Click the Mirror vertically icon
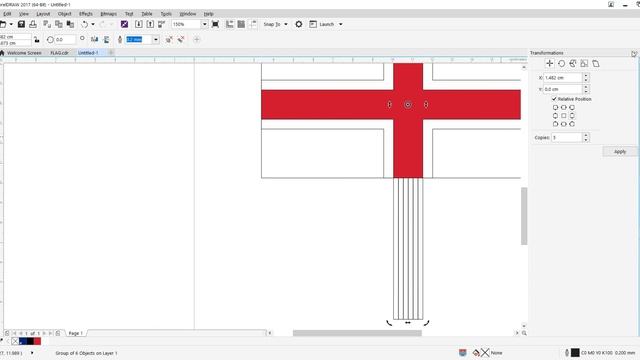The height and width of the screenshot is (360, 640). (x=107, y=40)
